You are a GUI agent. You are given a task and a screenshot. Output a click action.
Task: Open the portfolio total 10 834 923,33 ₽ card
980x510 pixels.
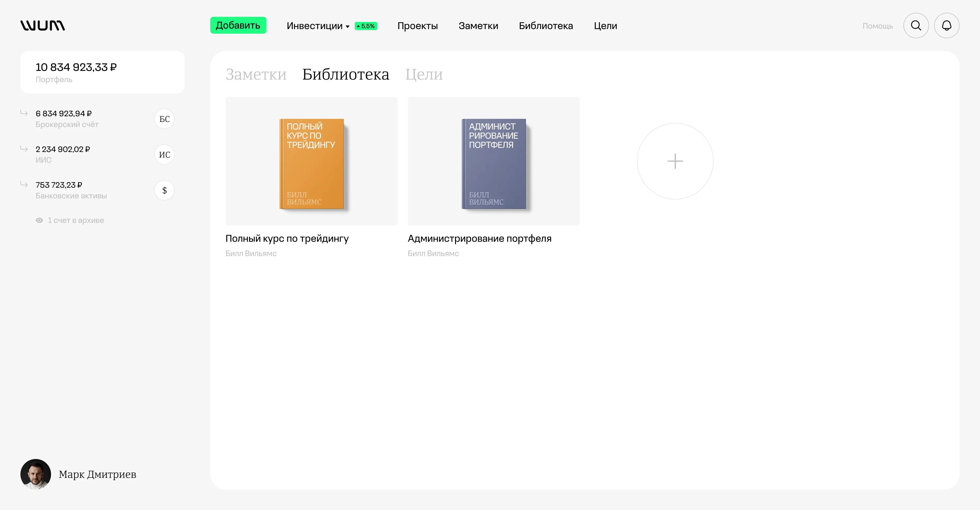[102, 72]
